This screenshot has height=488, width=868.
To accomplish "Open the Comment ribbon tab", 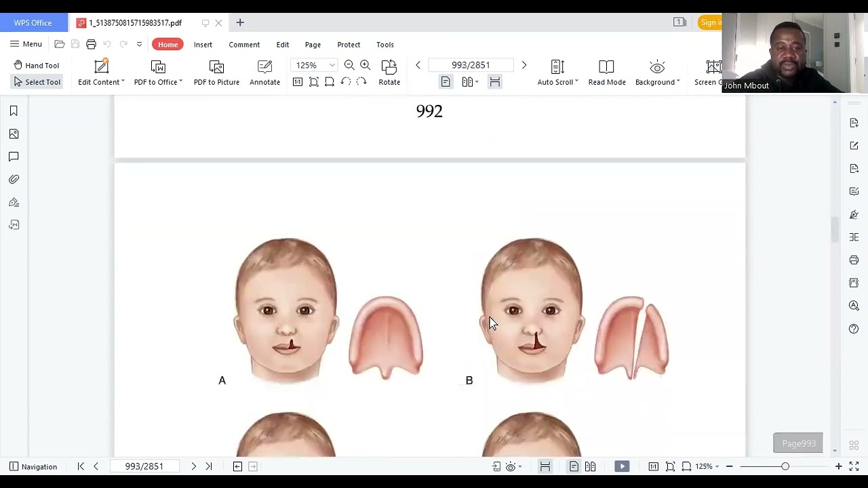I will (x=244, y=45).
